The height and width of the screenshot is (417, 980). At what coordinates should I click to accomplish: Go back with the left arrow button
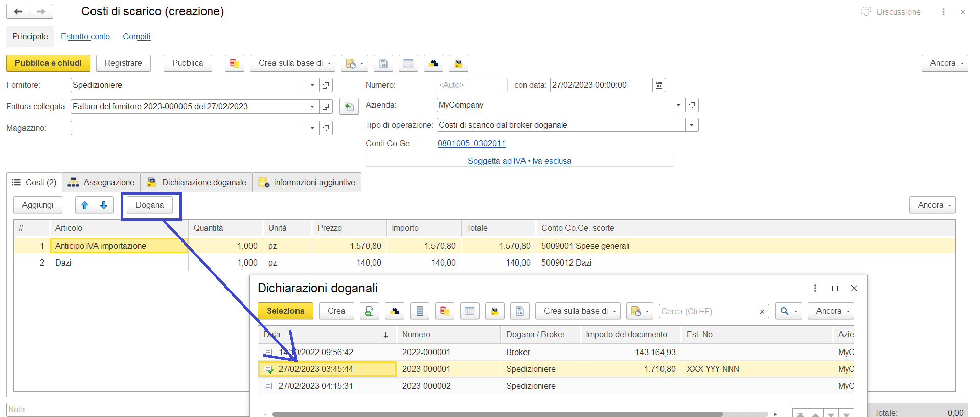tap(18, 11)
